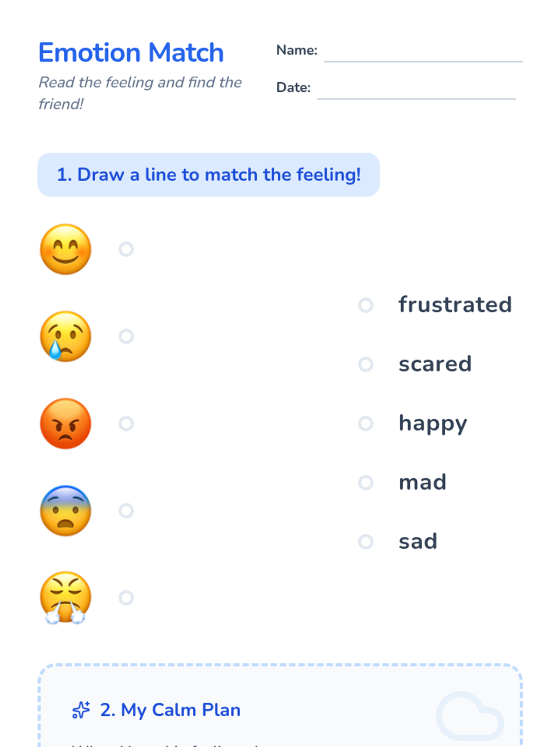This screenshot has width=560, height=747.
Task: Click the 2. My Calm Plan heading
Action: coord(170,710)
